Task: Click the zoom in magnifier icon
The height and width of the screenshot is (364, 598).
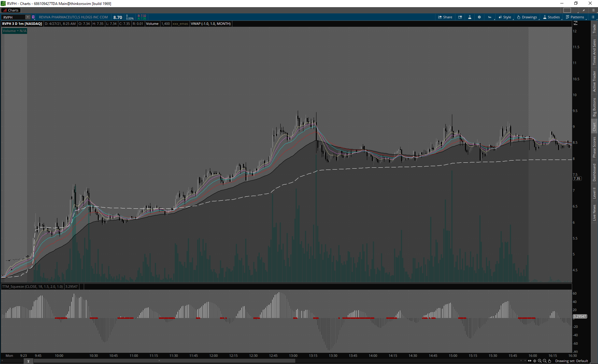Action: tap(540, 361)
